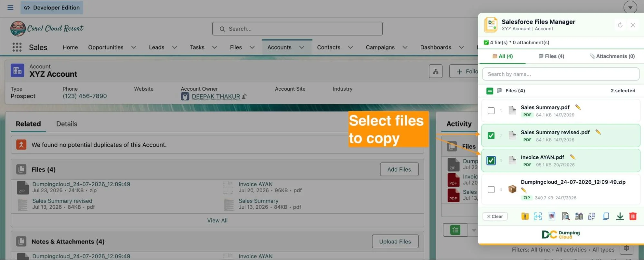The image size is (644, 260).
Task: Click the Search by name field
Action: coord(561,74)
